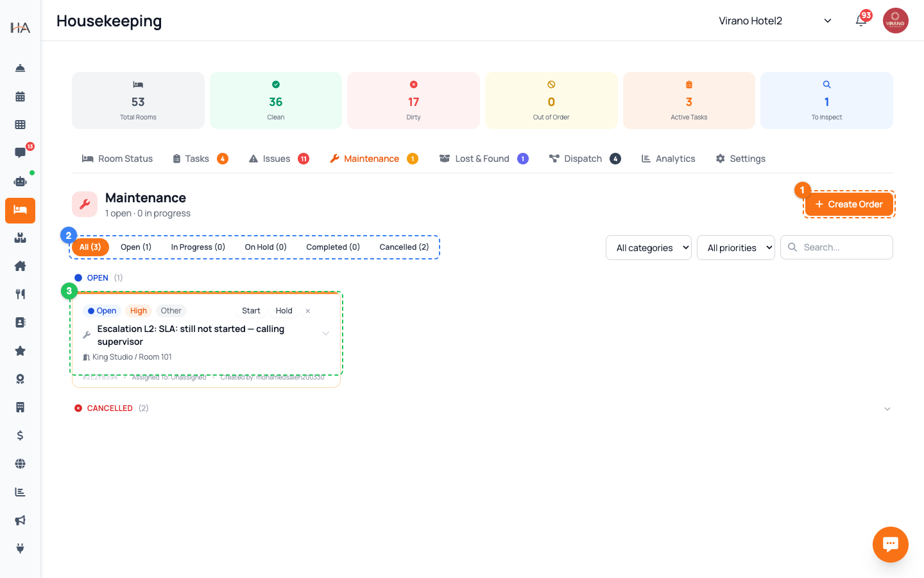The width and height of the screenshot is (924, 578).
Task: Open the home icon in sidebar
Action: click(20, 266)
